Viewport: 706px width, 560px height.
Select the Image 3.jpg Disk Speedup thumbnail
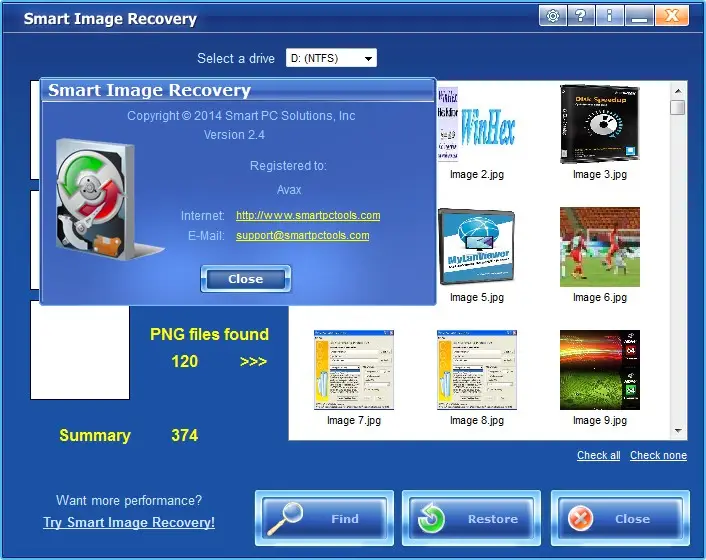click(600, 124)
